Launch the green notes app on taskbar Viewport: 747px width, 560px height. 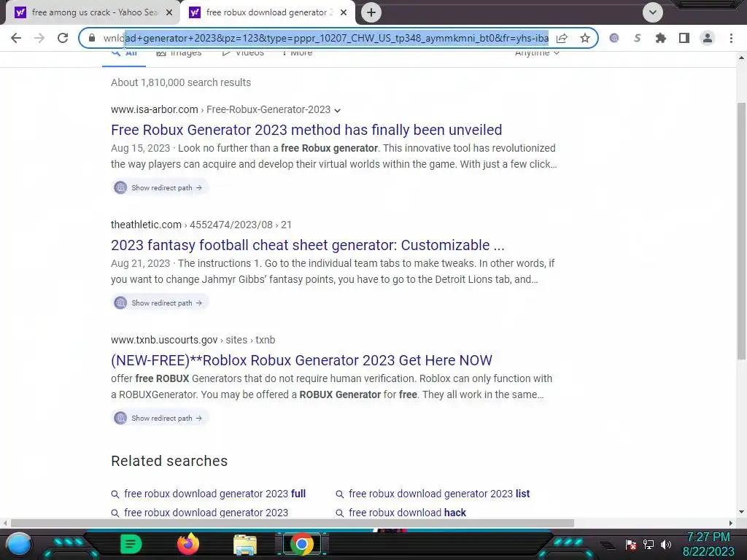(x=131, y=544)
